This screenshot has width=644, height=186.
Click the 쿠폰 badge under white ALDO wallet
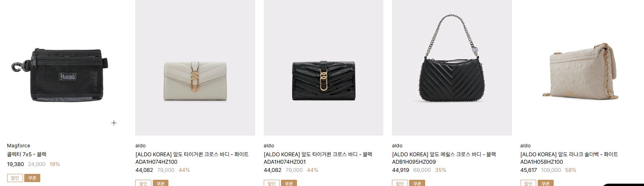click(160, 183)
